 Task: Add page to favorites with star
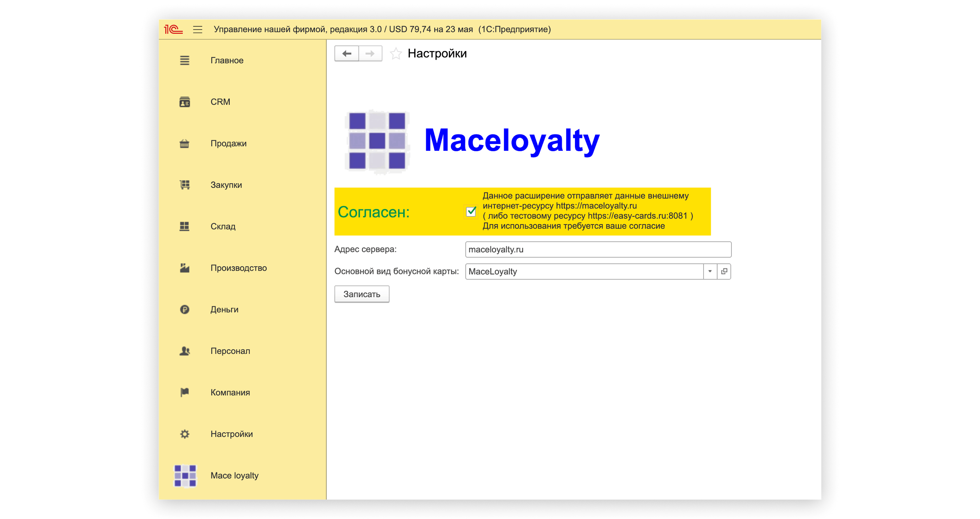[396, 54]
